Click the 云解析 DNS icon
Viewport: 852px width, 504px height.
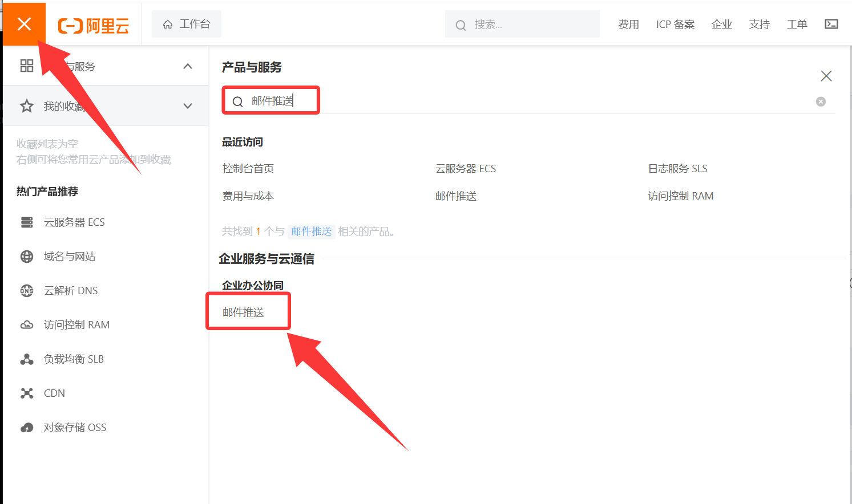click(x=27, y=291)
